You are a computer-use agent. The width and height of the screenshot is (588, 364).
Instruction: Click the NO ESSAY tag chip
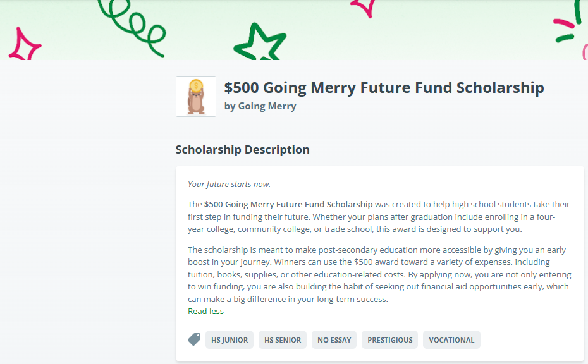click(334, 340)
